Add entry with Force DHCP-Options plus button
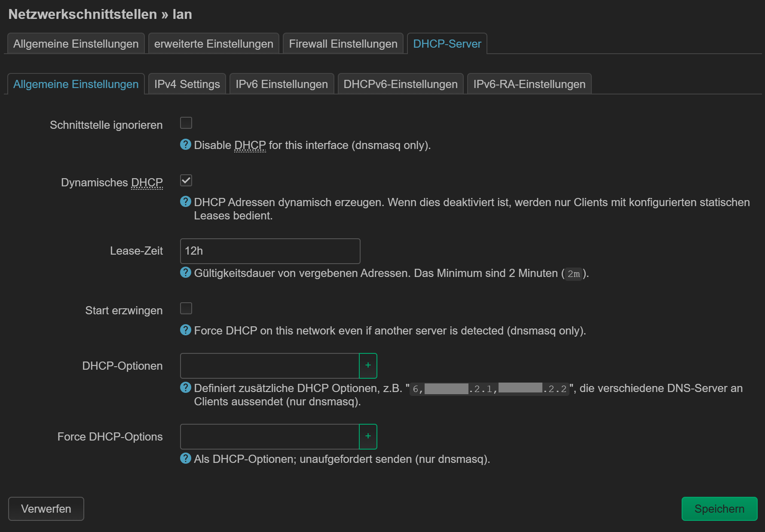Screen dimensions: 765x532 368,436
